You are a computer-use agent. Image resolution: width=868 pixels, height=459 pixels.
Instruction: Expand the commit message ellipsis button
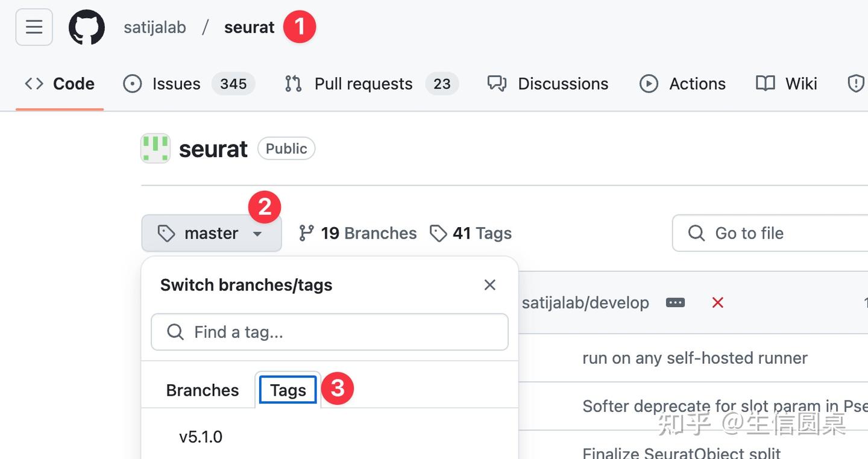(x=675, y=302)
